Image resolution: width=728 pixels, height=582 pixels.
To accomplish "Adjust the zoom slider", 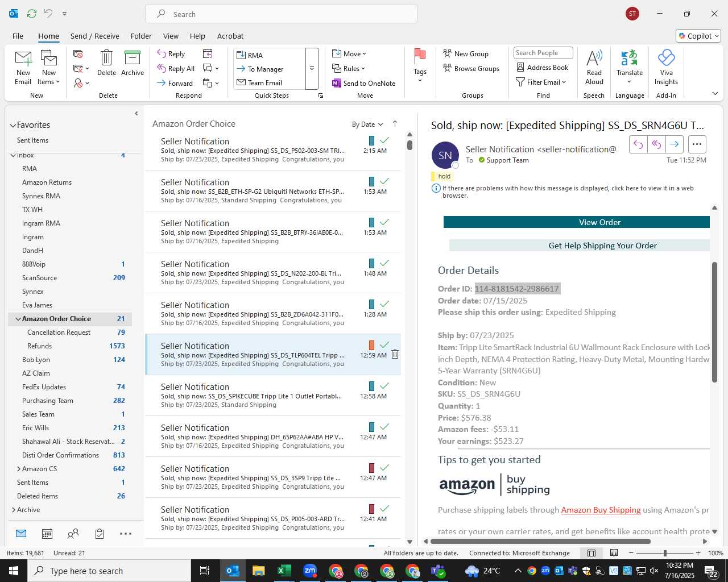I will point(664,553).
